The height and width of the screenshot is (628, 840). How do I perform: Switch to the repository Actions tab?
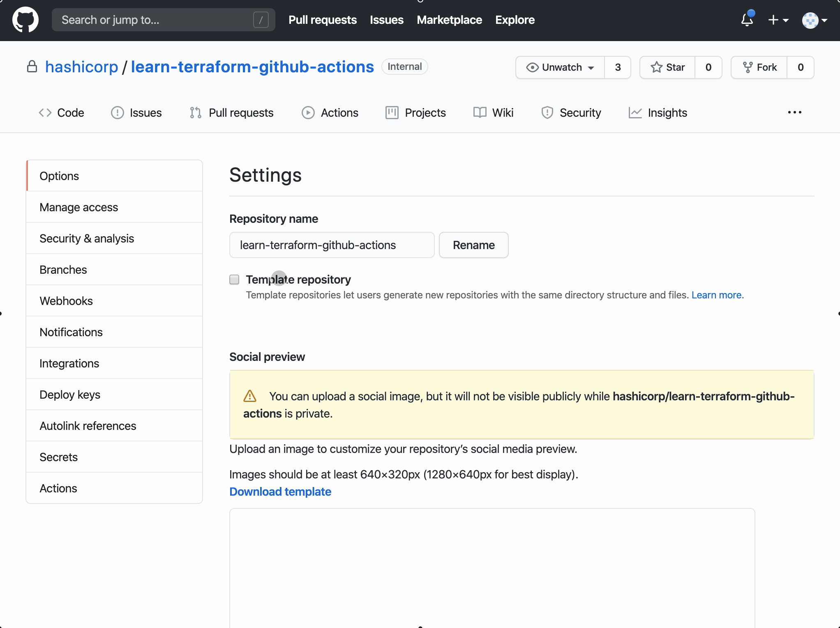[x=330, y=113]
